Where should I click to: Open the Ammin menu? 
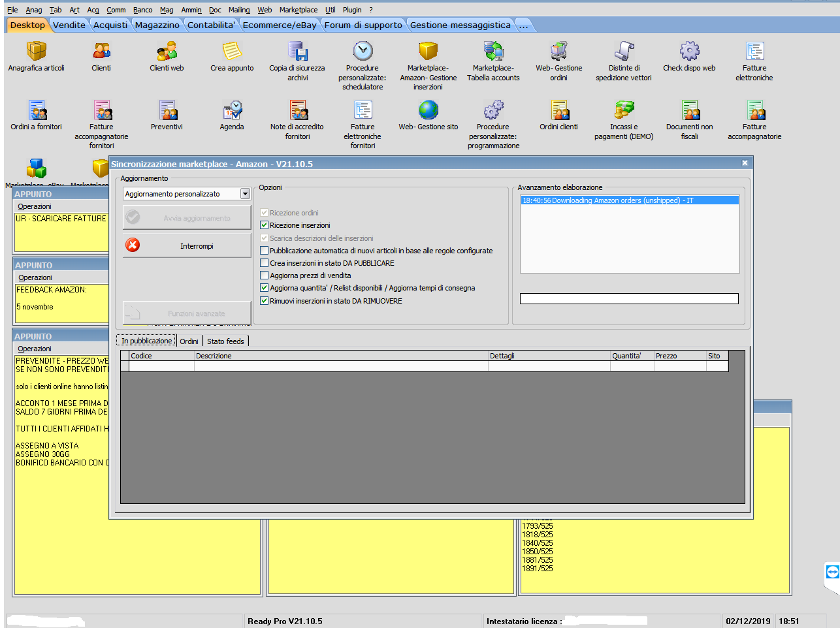coord(191,10)
